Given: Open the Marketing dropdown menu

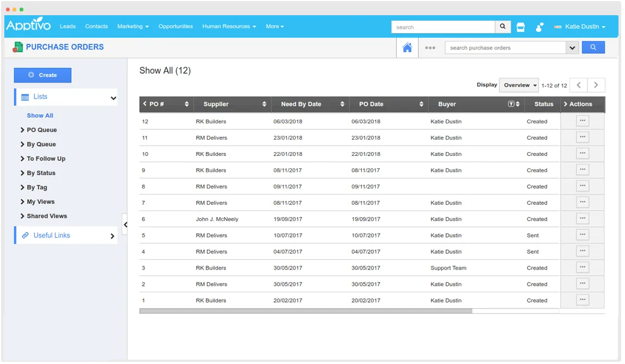Looking at the screenshot, I should (x=134, y=26).
